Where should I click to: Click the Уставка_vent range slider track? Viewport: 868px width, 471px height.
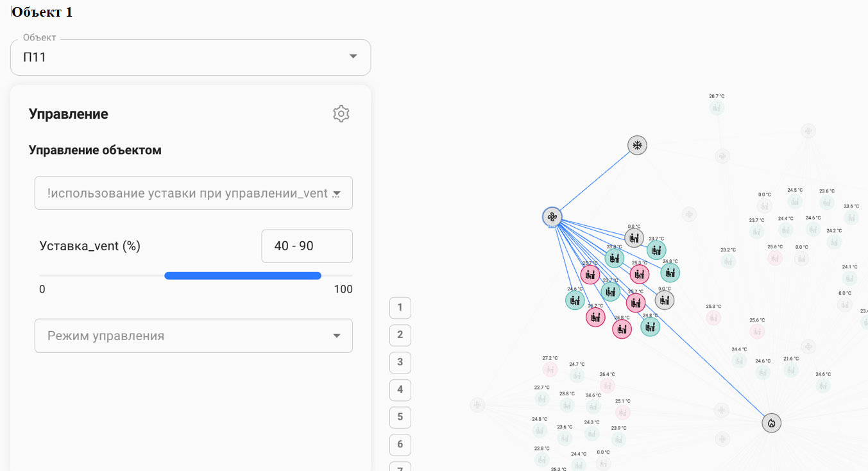tap(243, 276)
